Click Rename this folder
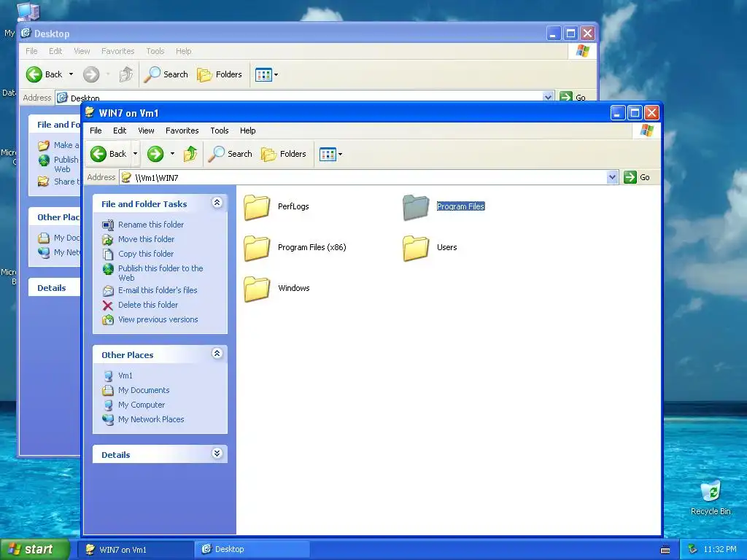 151,225
